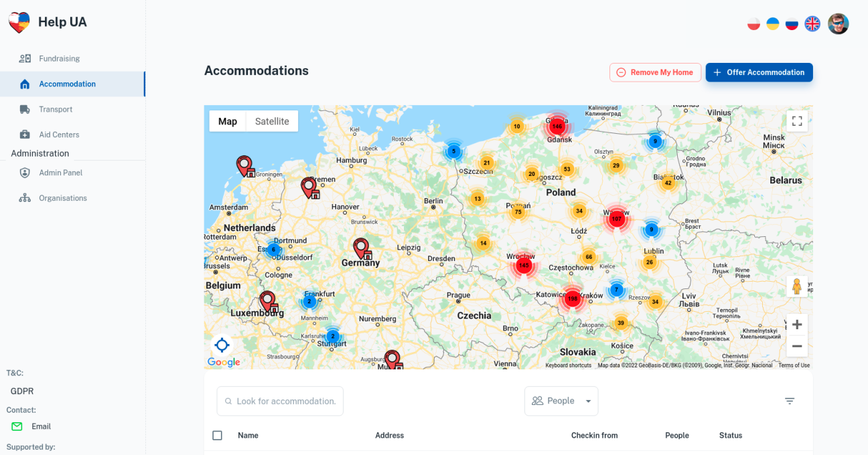The height and width of the screenshot is (455, 868).
Task: Open the Admin Panel
Action: click(72, 173)
